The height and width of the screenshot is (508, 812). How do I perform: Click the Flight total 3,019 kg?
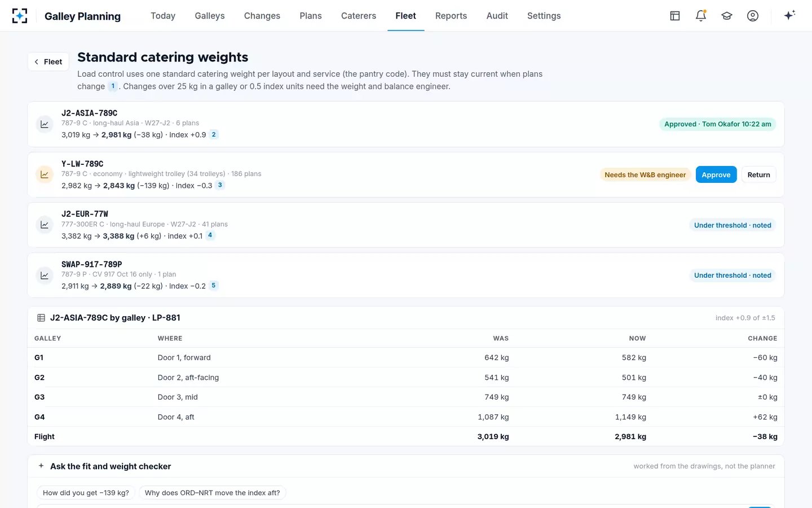[493, 437]
